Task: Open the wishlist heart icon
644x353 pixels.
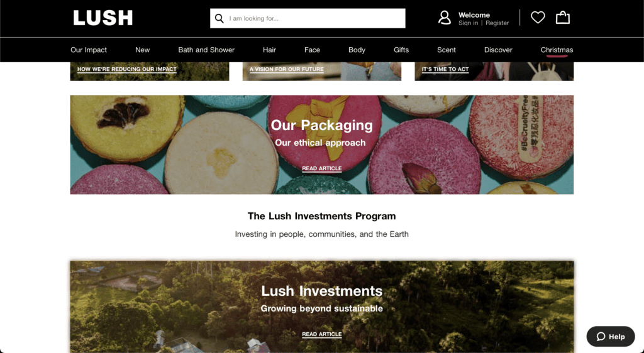Action: click(x=538, y=18)
